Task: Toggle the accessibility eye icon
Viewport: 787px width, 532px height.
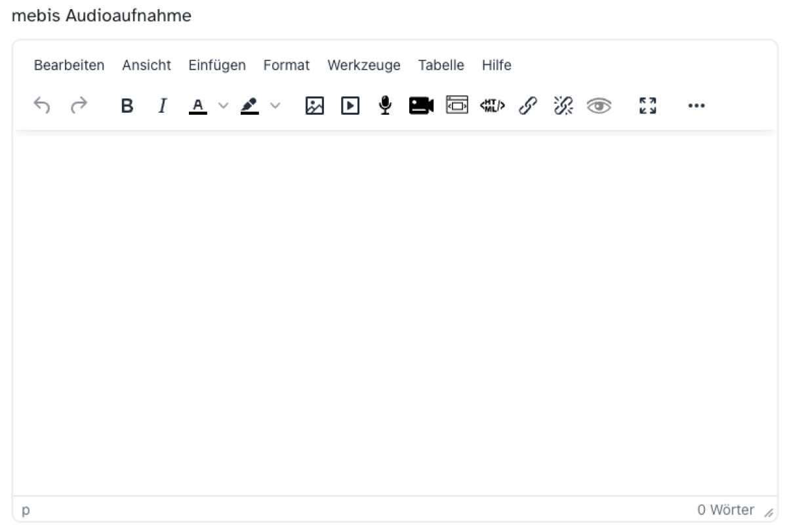Action: (599, 106)
